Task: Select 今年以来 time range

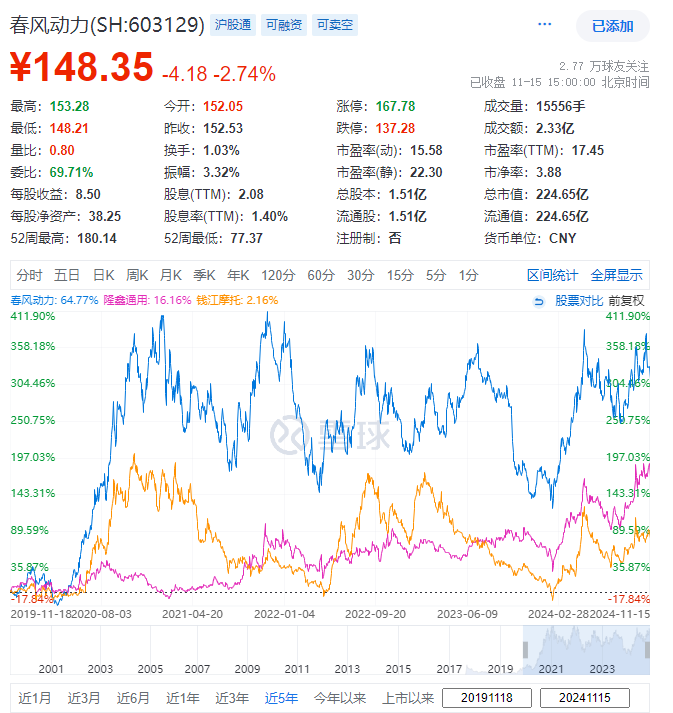Action: pyautogui.click(x=340, y=698)
